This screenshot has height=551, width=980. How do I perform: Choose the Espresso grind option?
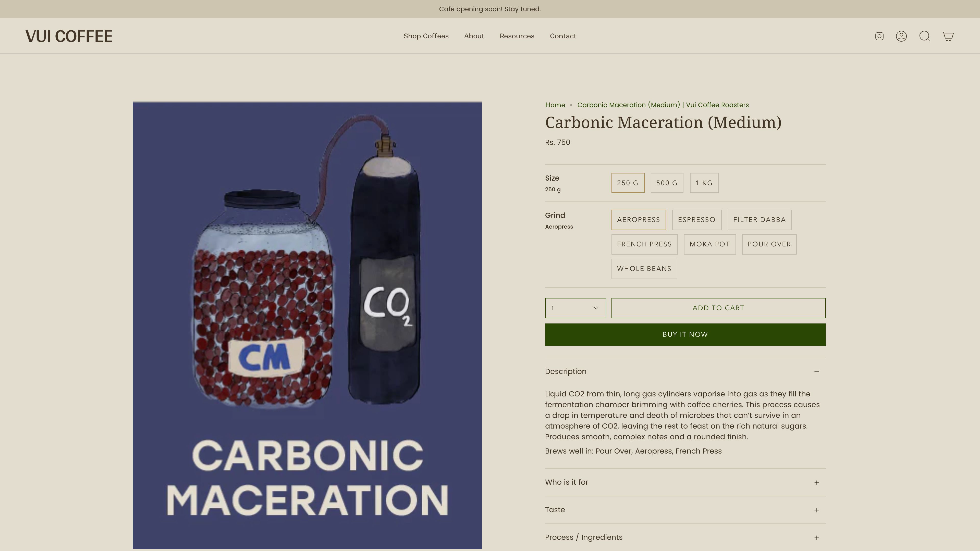tap(696, 220)
